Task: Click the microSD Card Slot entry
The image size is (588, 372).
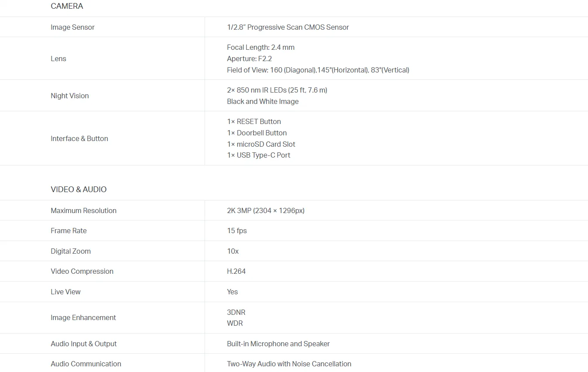Action: pos(261,144)
